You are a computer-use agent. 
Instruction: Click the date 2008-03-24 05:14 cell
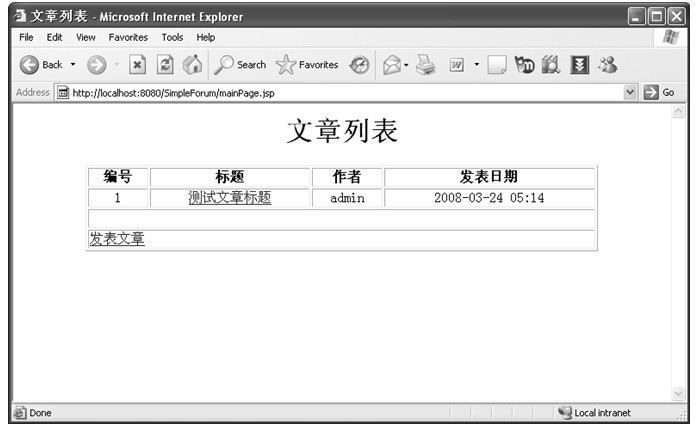489,198
